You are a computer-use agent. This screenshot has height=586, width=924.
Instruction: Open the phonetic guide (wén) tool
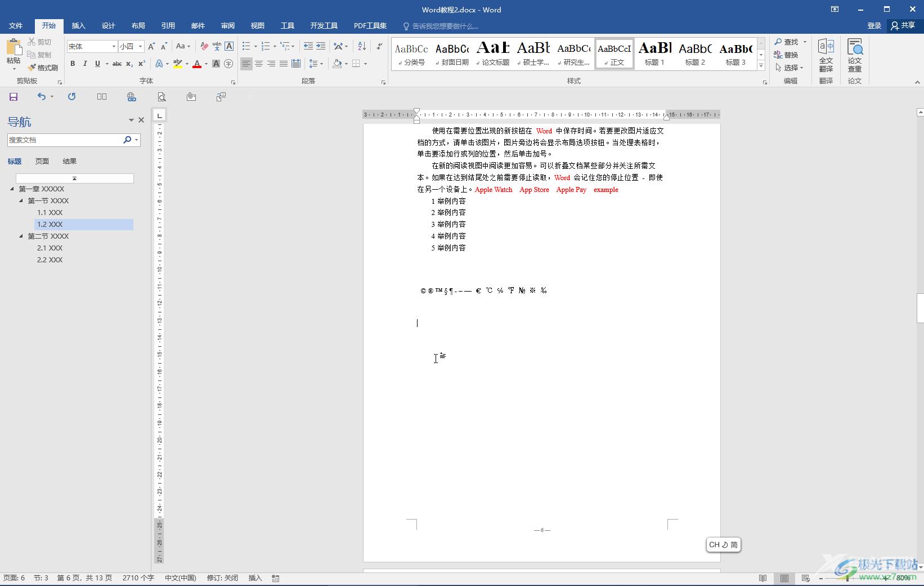(217, 46)
